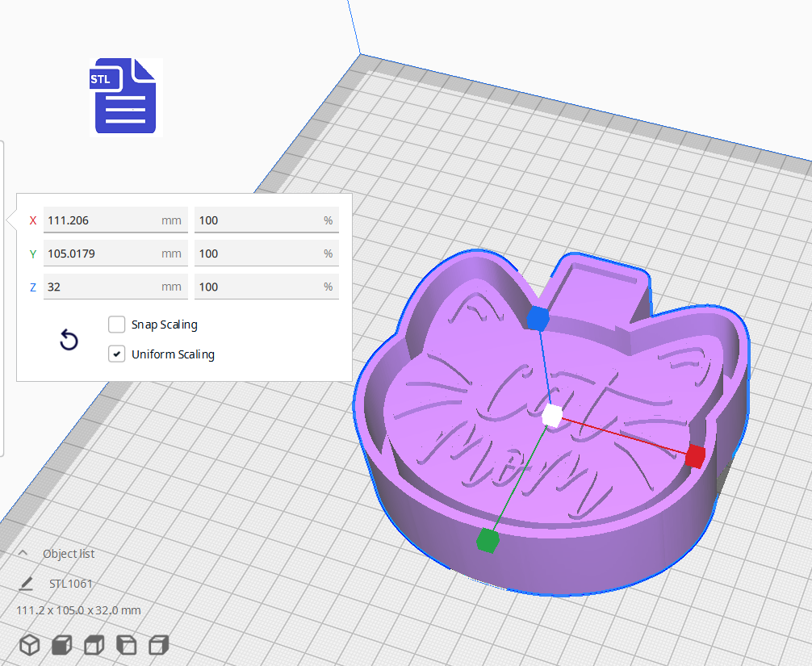This screenshot has height=666, width=812.
Task: Click the Y dimension field showing 105.0179
Action: tap(101, 253)
